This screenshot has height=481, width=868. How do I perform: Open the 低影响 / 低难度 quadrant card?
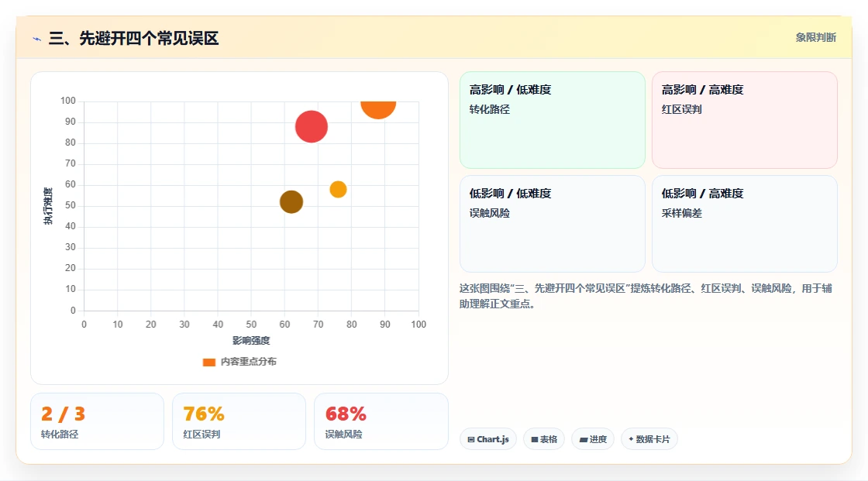[553, 224]
